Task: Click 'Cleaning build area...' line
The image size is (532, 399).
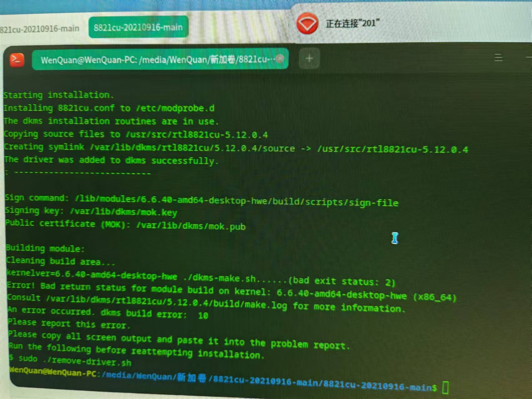Action: [60, 261]
